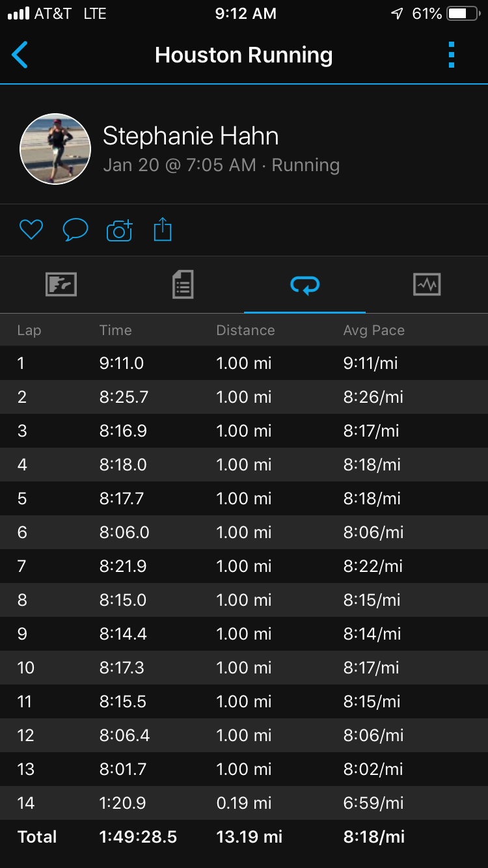The width and height of the screenshot is (488, 868).
Task: Select lap 6 with 8:06.0 time
Action: coord(244,532)
